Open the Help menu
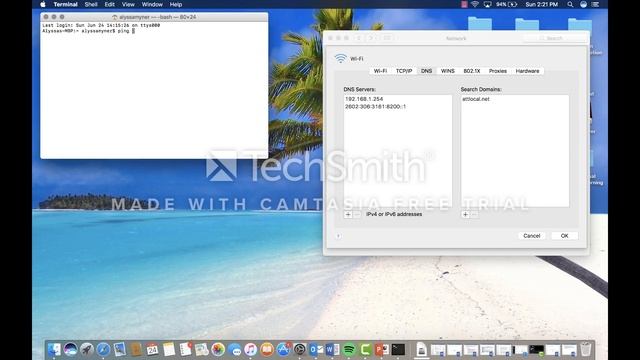 tap(176, 4)
